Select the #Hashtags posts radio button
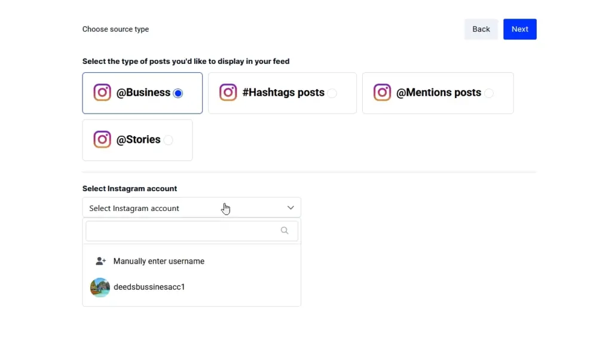Image resolution: width=612 pixels, height=364 pixels. click(332, 93)
